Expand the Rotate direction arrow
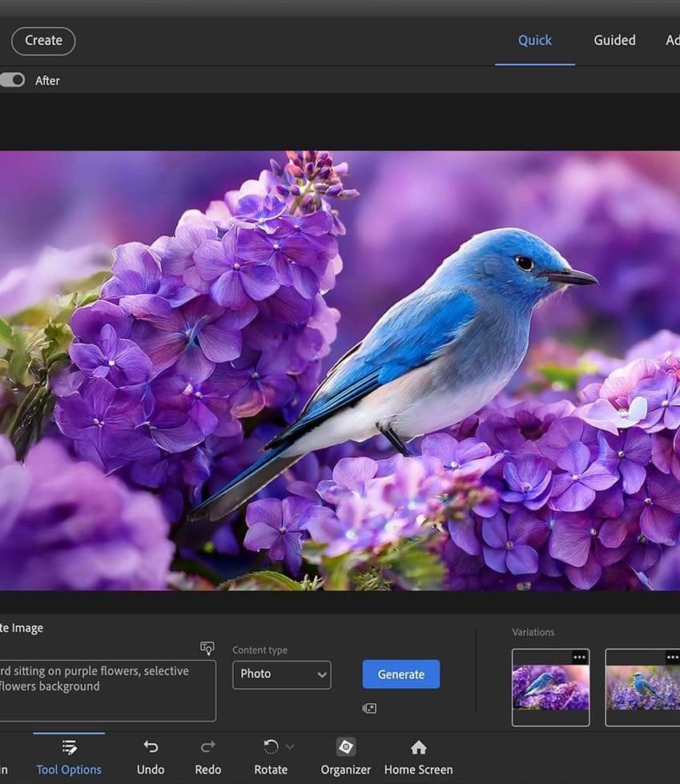The width and height of the screenshot is (680, 784). tap(290, 747)
